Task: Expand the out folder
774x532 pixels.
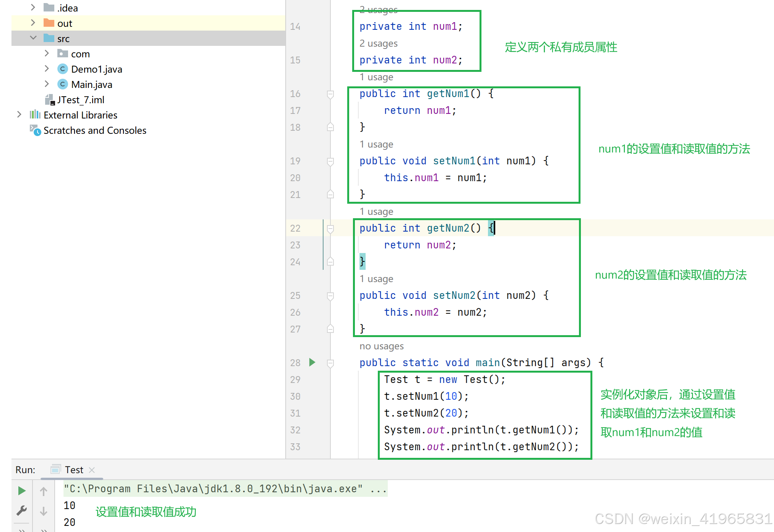Action: pos(33,23)
